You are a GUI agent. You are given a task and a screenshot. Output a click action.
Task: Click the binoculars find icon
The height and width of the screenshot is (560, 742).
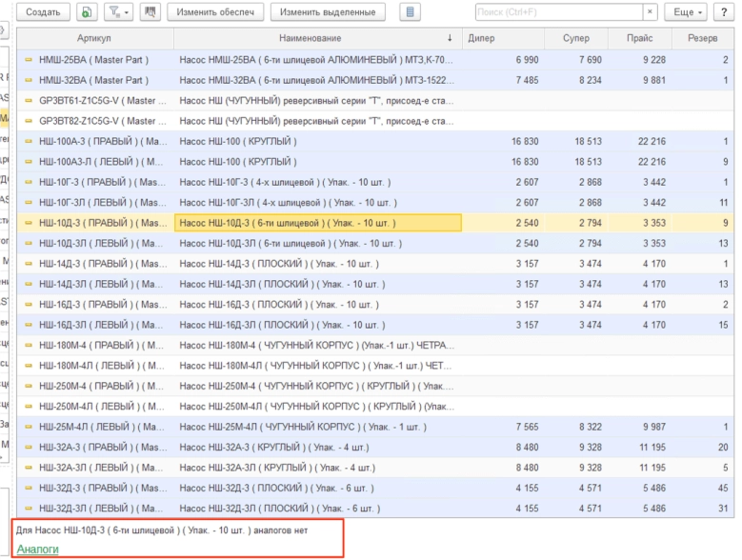coord(149,12)
